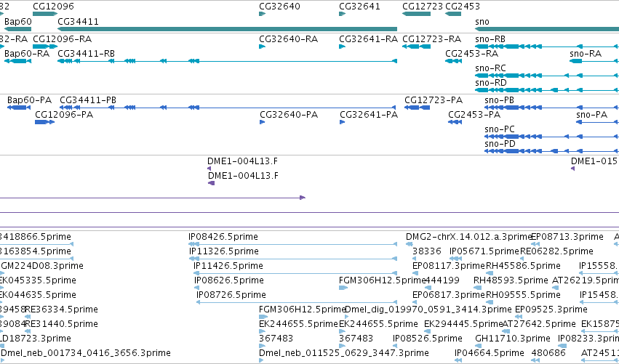The height and width of the screenshot is (364, 619).
Task: Select protein CG2453-PA
Action: click(x=474, y=114)
